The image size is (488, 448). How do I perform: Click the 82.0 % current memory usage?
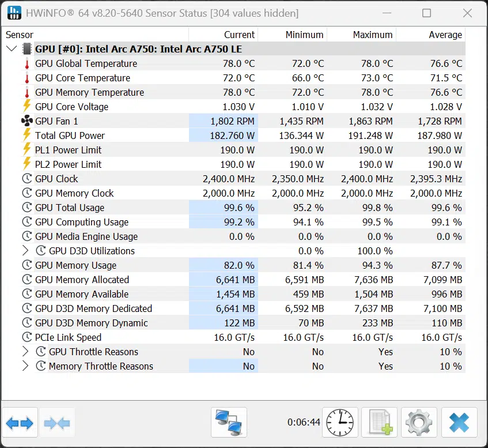[x=239, y=265]
